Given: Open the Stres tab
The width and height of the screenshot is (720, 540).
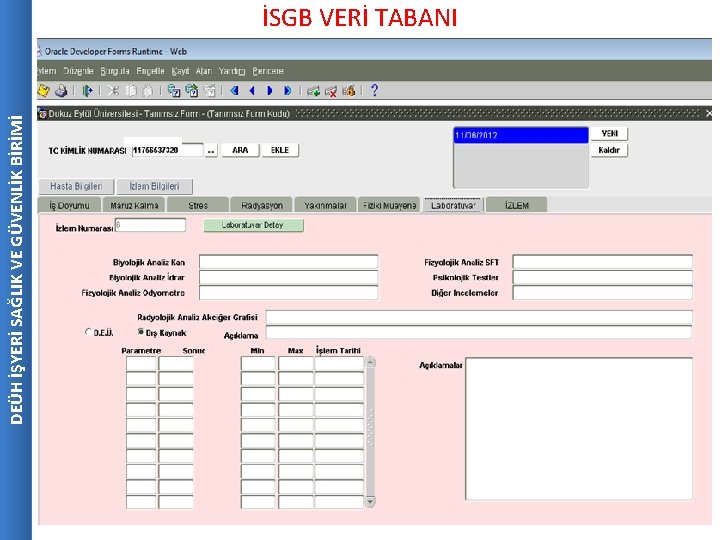Looking at the screenshot, I should [198, 205].
